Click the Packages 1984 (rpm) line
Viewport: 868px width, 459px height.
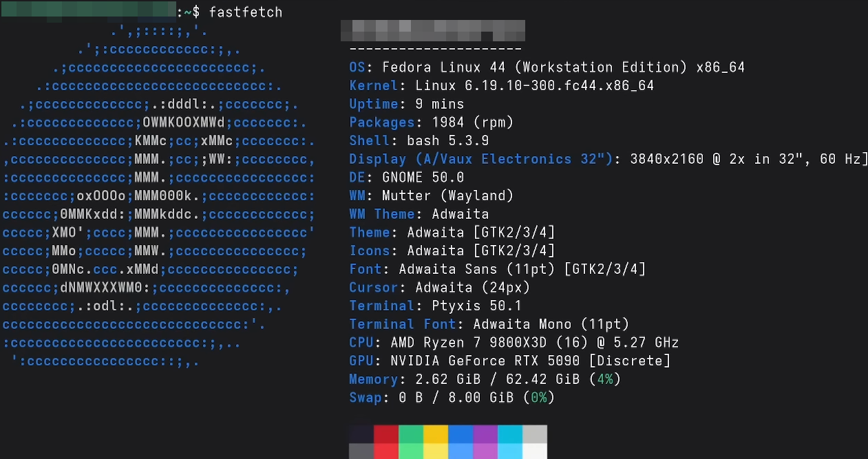(x=432, y=122)
